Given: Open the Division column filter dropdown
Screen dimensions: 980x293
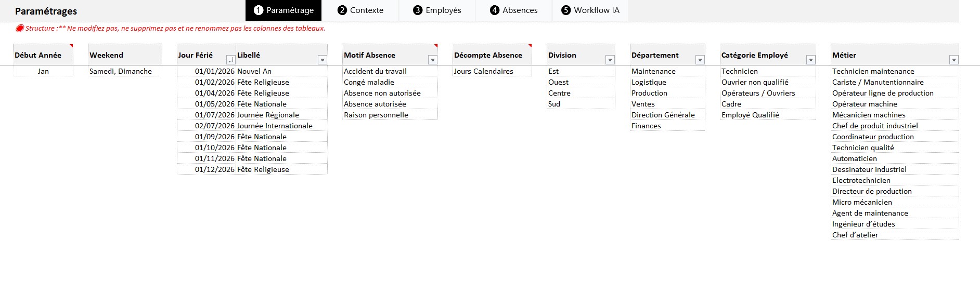Looking at the screenshot, I should pos(610,60).
